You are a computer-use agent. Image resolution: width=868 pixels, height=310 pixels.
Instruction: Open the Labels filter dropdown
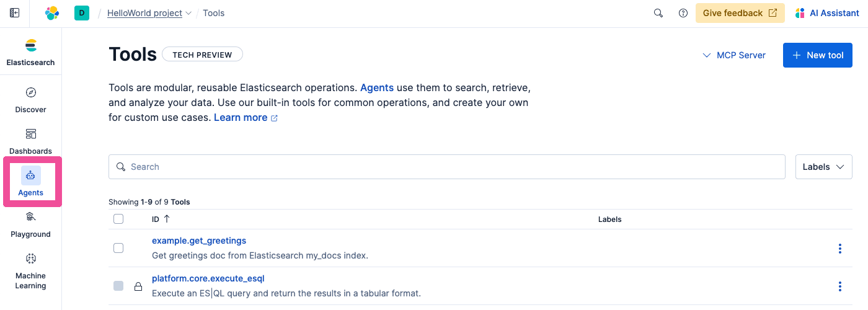click(824, 167)
